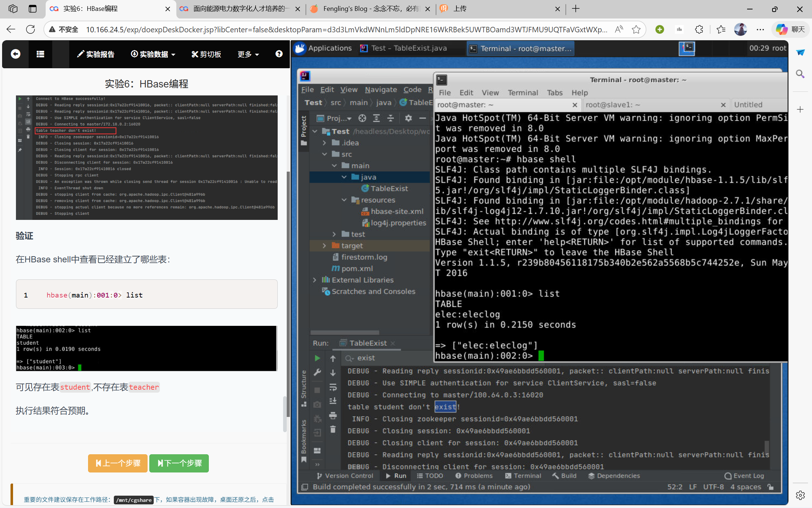Click the green Rerun button in Run panel
This screenshot has height=508, width=812.
pyautogui.click(x=317, y=358)
